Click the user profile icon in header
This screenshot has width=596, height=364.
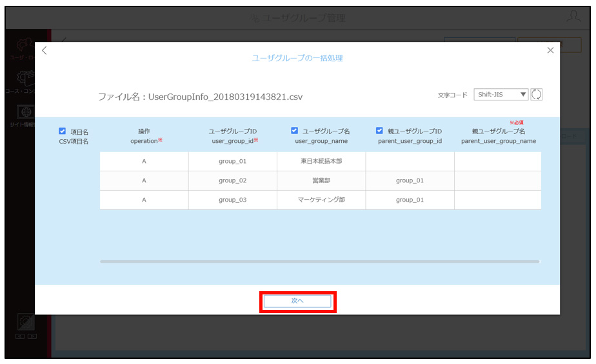click(573, 16)
